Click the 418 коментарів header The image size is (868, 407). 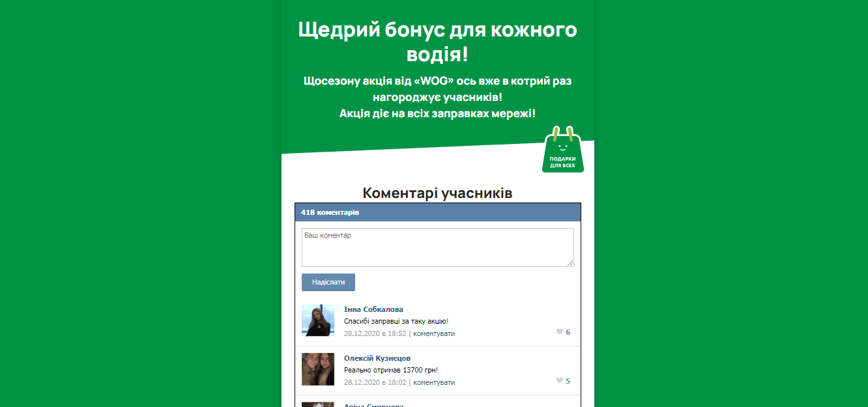click(330, 212)
